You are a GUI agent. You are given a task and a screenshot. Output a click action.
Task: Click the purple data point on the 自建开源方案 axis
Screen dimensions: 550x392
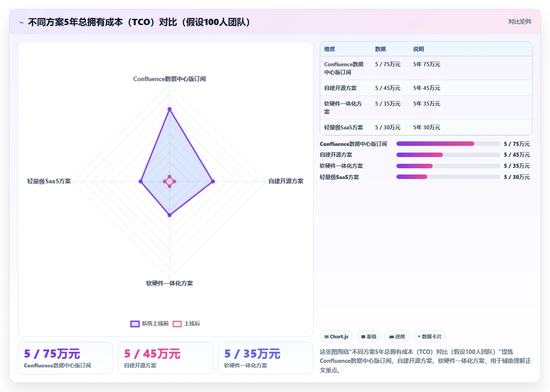pos(213,181)
